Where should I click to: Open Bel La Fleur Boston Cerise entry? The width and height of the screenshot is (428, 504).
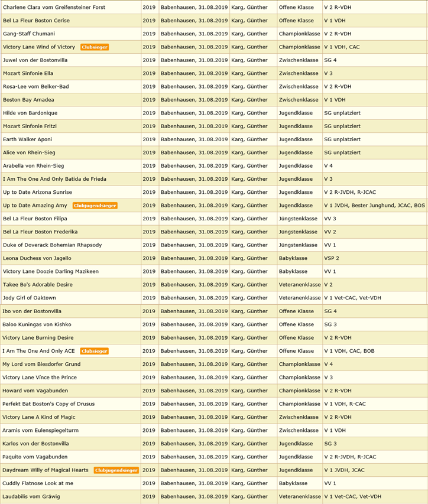point(36,20)
